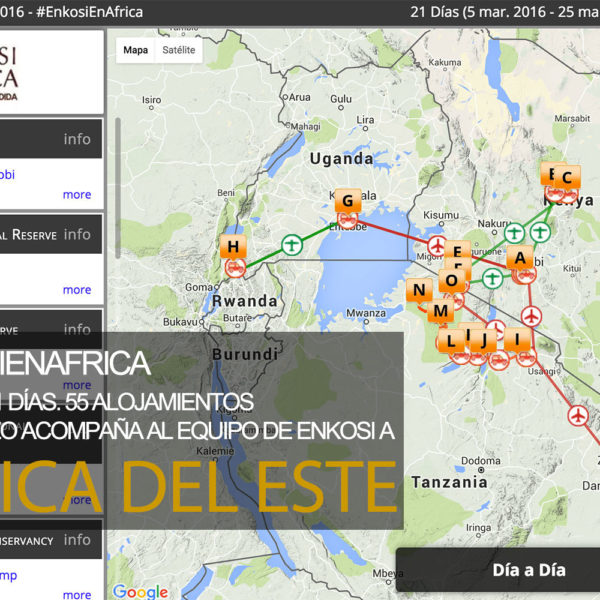Image resolution: width=600 pixels, height=600 pixels.
Task: Open info for Conservancy card
Action: point(77,540)
